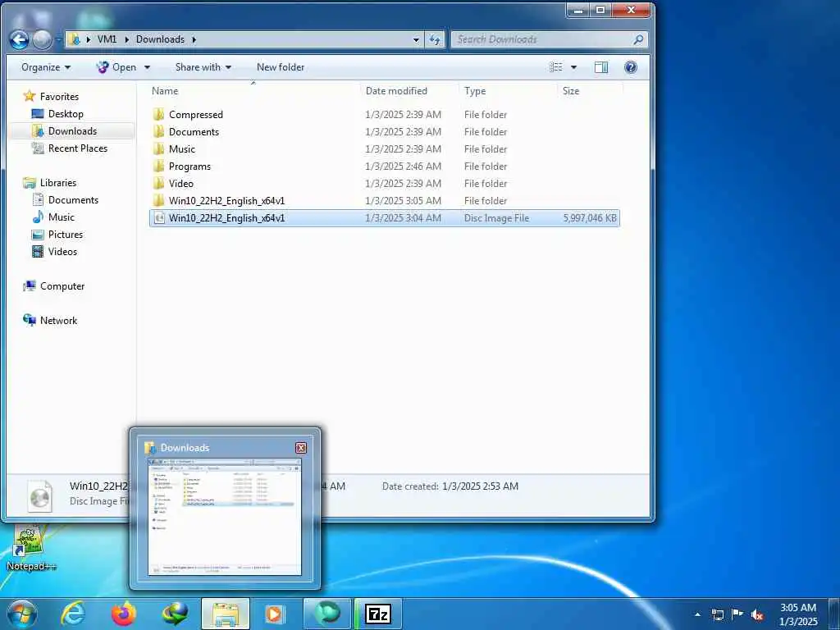840x630 pixels.
Task: Click the Date created text in details pane
Action: 450,486
